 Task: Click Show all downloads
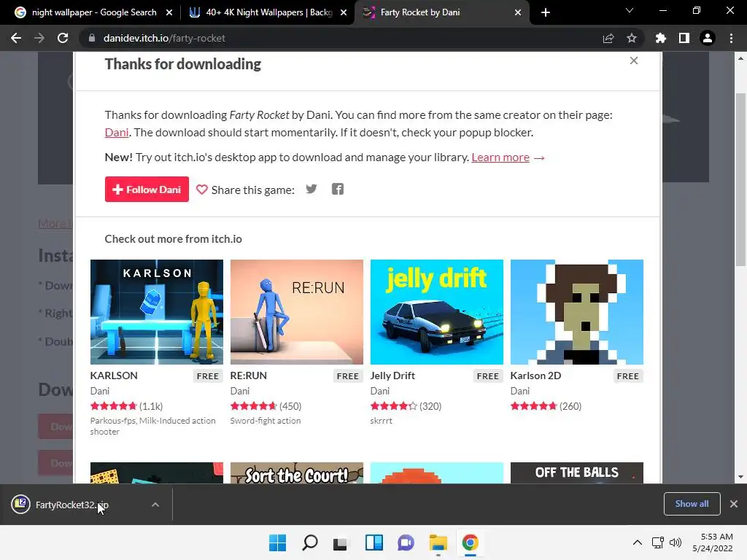pos(692,504)
